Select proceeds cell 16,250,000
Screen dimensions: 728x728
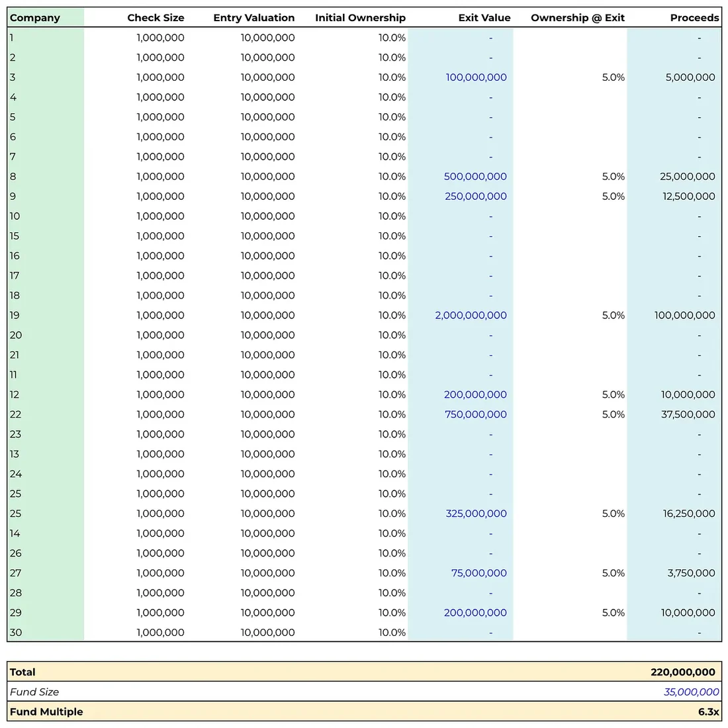click(688, 514)
